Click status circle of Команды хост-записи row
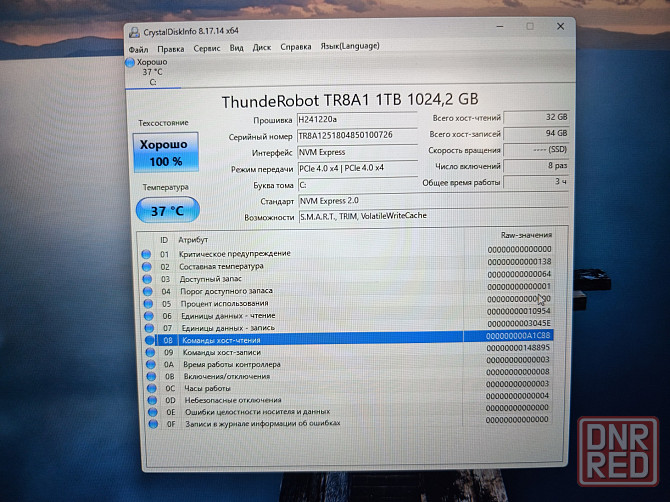Screen dimensions: 670x502 (150, 352)
